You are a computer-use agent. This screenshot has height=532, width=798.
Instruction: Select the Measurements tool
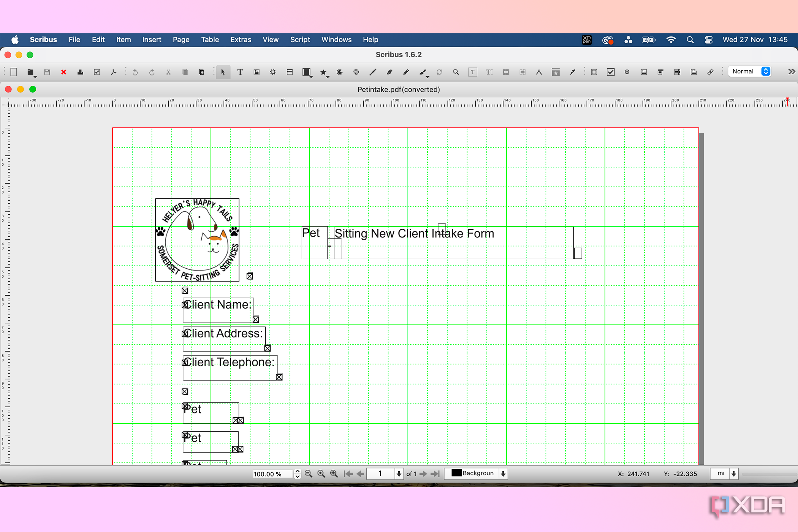(x=539, y=72)
